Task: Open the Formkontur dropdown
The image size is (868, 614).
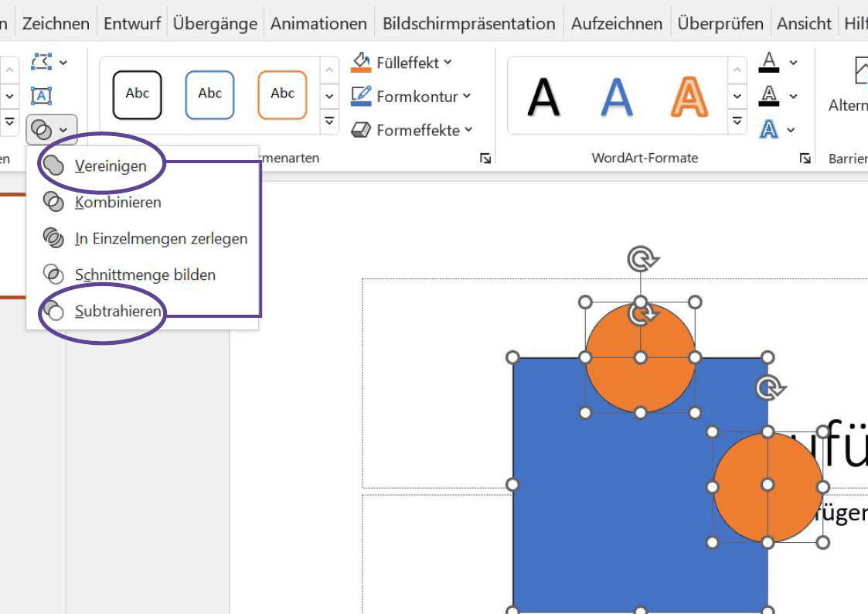Action: [x=410, y=97]
